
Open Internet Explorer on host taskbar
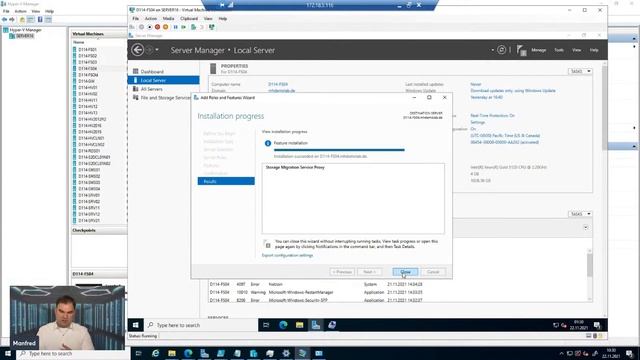(x=155, y=353)
